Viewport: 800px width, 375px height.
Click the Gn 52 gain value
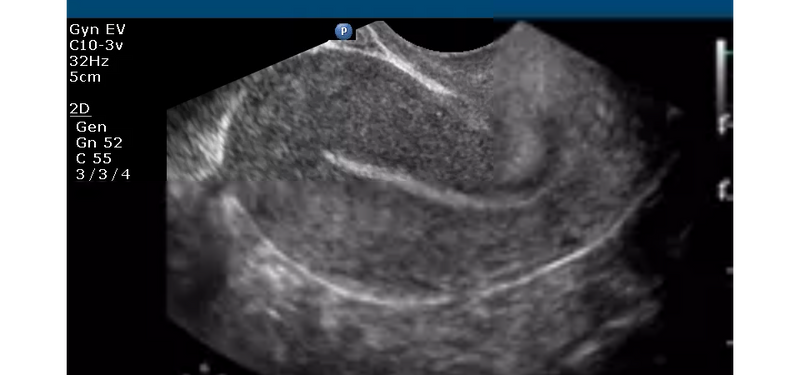99,142
